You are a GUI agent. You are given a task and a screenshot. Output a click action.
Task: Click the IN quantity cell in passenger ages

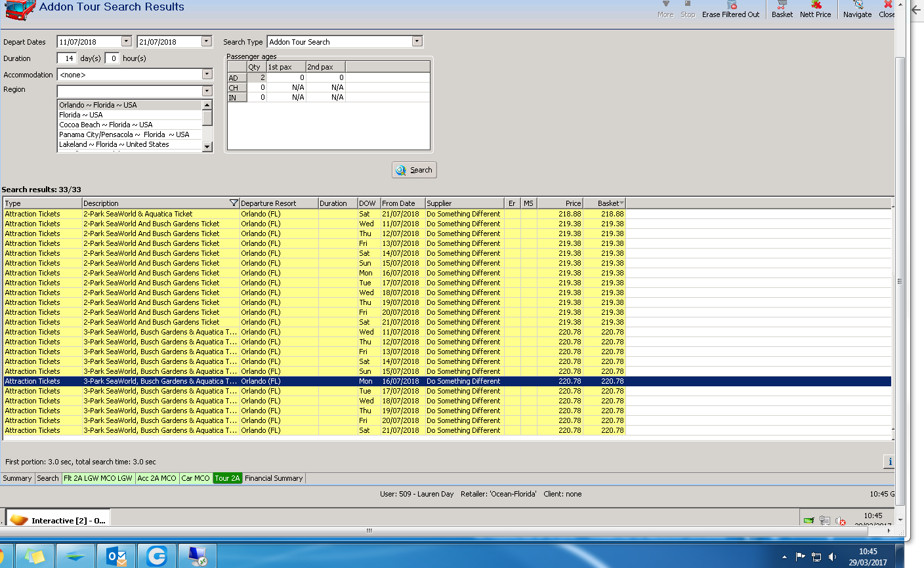[x=257, y=97]
